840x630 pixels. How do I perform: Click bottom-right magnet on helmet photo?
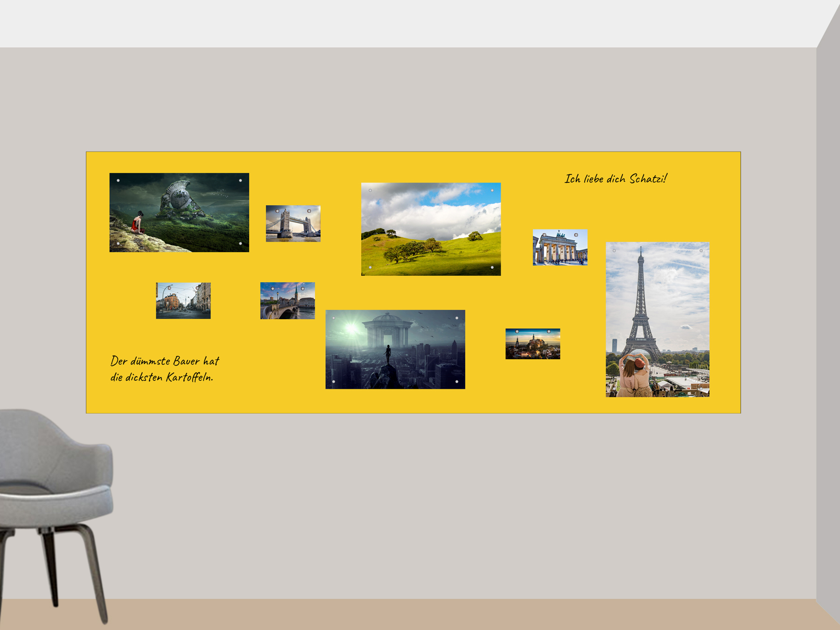[x=240, y=243]
